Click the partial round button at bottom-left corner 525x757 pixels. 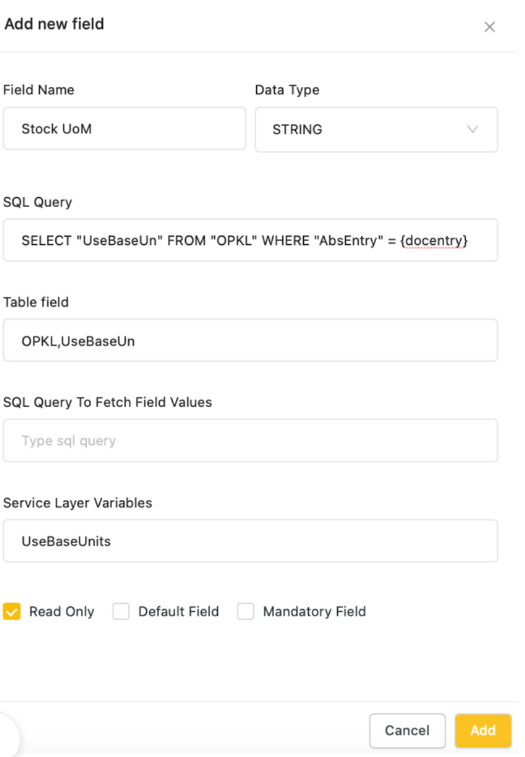pos(9,735)
